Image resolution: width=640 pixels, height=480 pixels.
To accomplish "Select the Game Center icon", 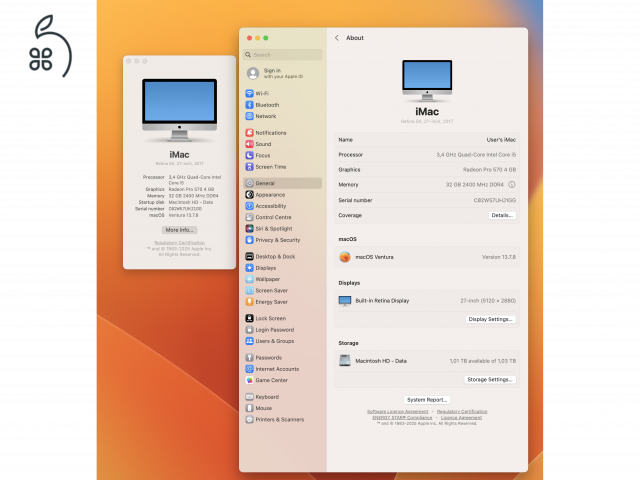I will click(249, 380).
